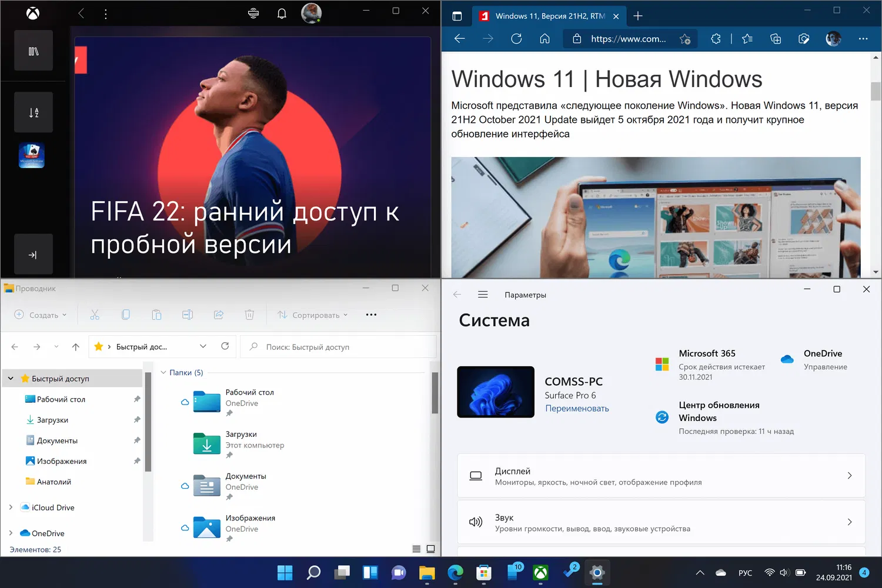882x588 pixels.
Task: Switch Explorer to large thumbnails view
Action: [430, 549]
